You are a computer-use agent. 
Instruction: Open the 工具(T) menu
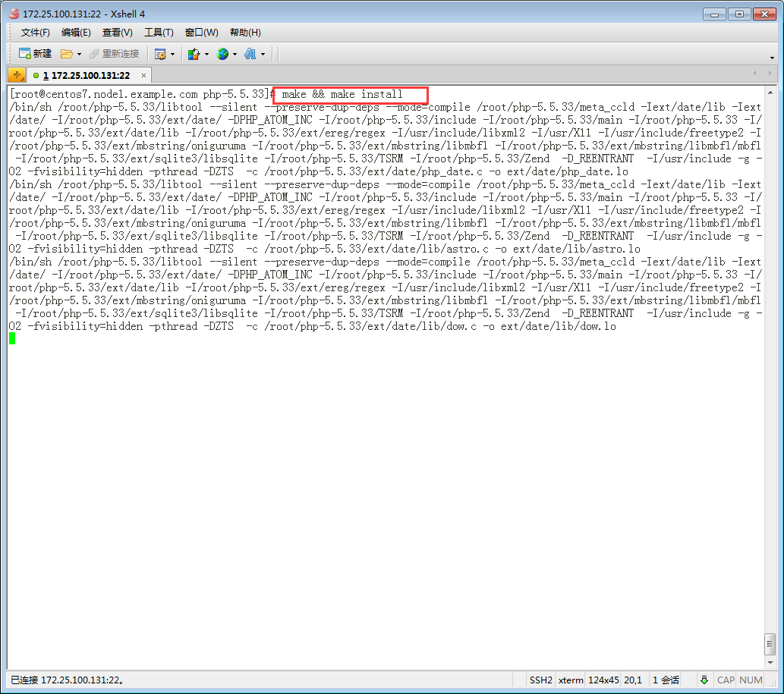click(x=159, y=33)
